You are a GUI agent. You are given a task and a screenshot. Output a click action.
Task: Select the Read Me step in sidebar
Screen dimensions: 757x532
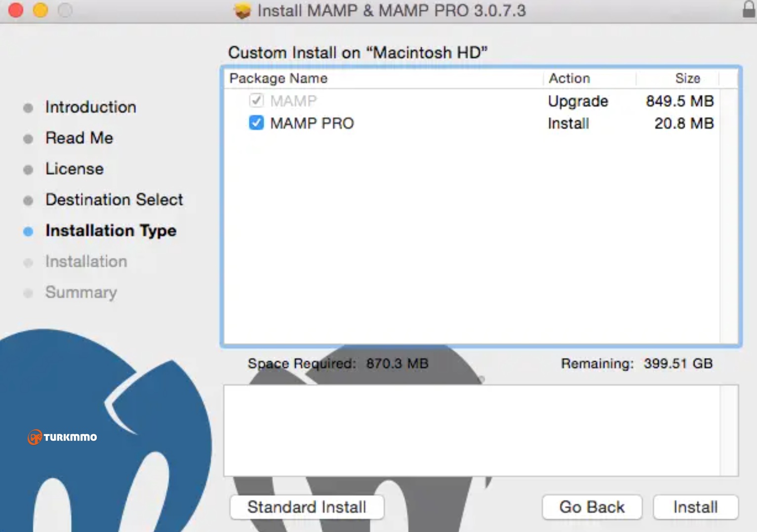[x=80, y=138]
